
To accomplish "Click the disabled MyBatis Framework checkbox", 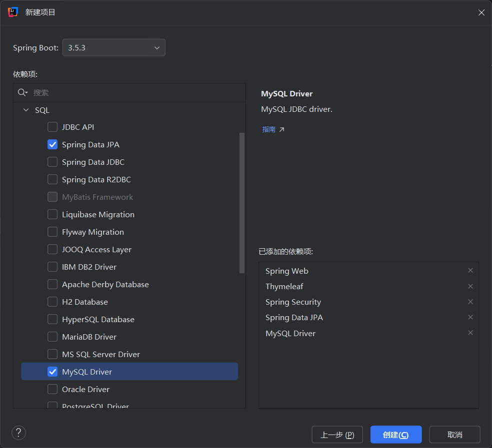I will [52, 197].
